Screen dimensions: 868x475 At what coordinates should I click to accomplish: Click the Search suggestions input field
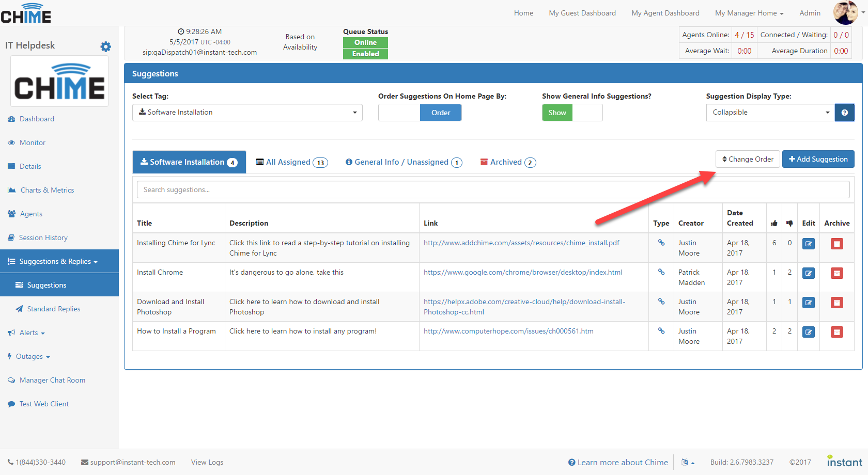tap(493, 189)
